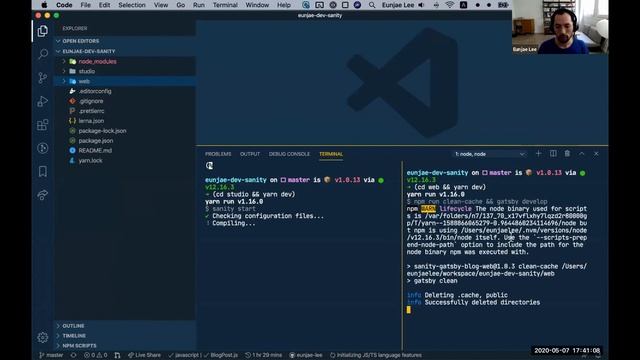640x360 pixels.
Task: Add a new terminal with plus icon
Action: (x=538, y=153)
